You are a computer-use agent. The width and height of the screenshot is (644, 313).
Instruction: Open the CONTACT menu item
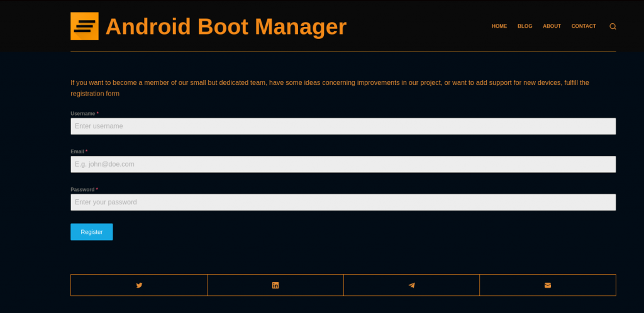pyautogui.click(x=584, y=26)
